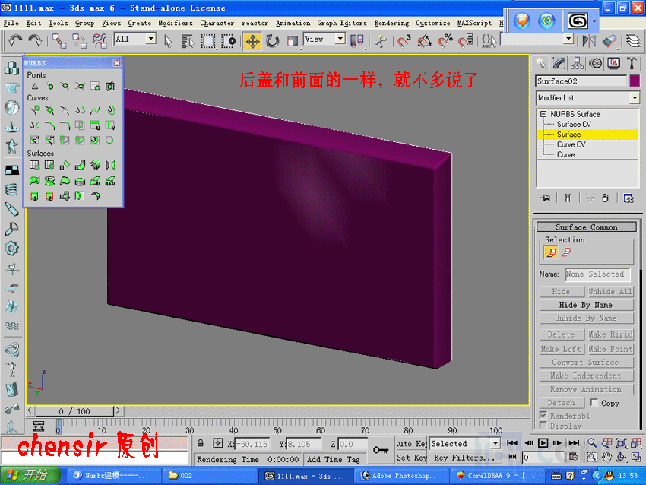Create Mirror Surface in NURBS toolbox
The width and height of the screenshot is (646, 485).
pyautogui.click(x=110, y=165)
